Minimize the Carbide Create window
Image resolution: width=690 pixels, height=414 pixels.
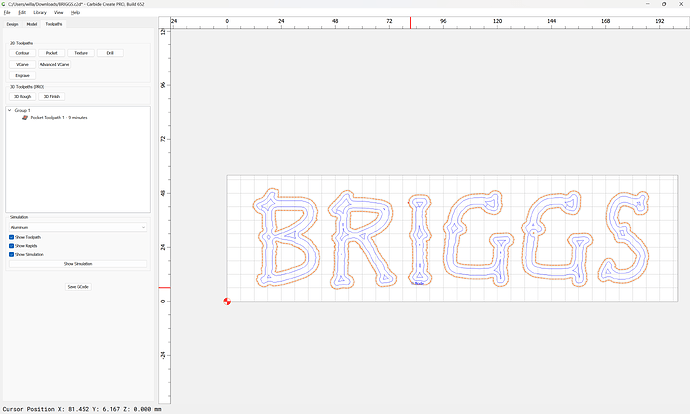[648, 4]
